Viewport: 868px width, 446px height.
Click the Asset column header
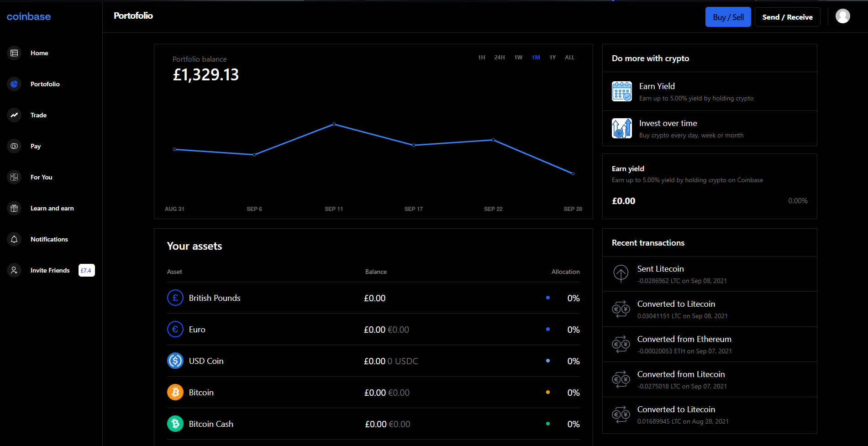point(174,272)
